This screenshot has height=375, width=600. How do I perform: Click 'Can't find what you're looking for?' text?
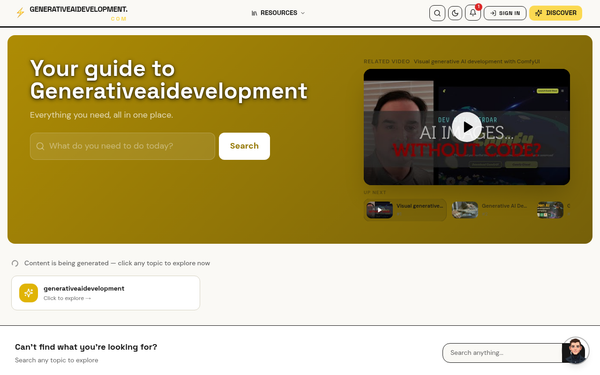[86, 347]
